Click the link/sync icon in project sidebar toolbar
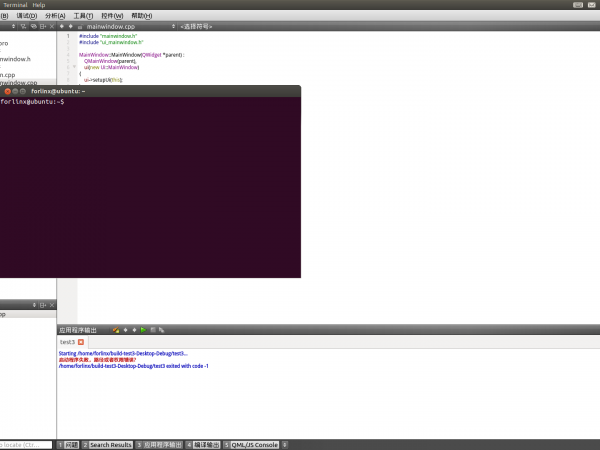The image size is (600, 450). (33, 26)
